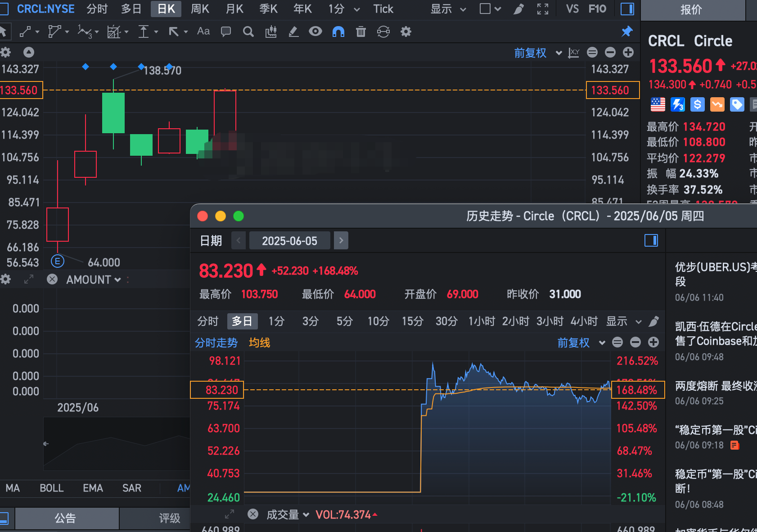Toggle the right side panel in main toolbar
The height and width of the screenshot is (532, 757).
(x=627, y=9)
